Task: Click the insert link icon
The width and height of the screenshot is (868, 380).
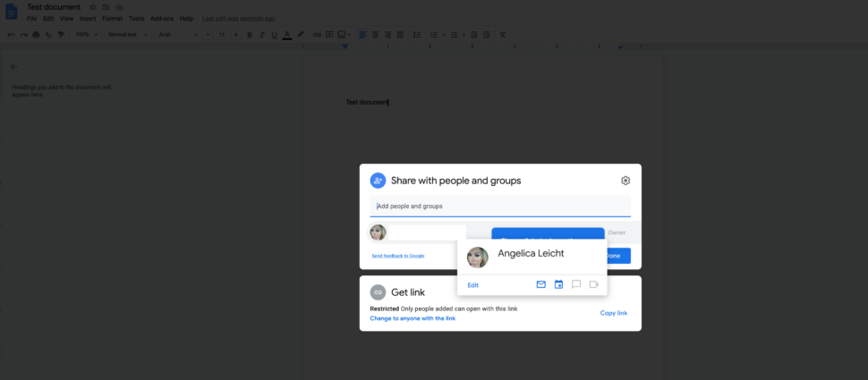Action: [x=317, y=34]
